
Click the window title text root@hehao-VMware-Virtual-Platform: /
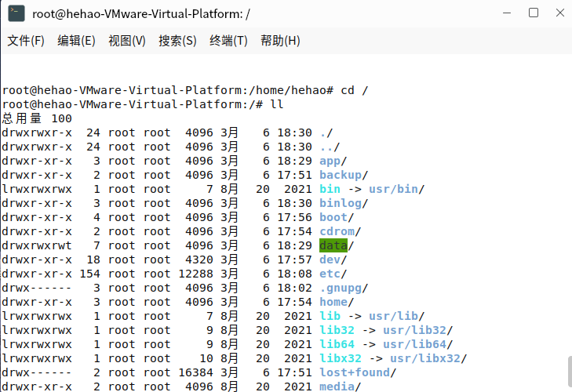click(141, 14)
